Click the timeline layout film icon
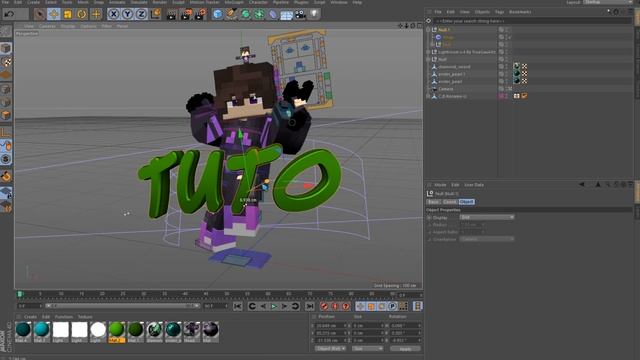 coord(417,306)
